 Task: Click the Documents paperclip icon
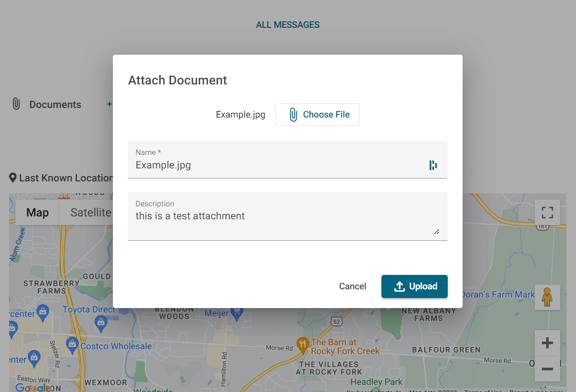[x=16, y=105]
